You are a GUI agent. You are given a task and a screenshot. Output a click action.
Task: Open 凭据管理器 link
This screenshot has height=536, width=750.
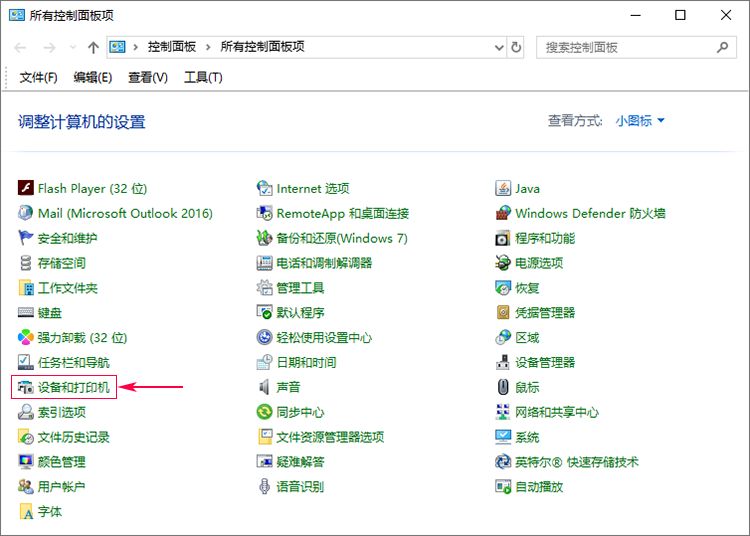pyautogui.click(x=545, y=312)
